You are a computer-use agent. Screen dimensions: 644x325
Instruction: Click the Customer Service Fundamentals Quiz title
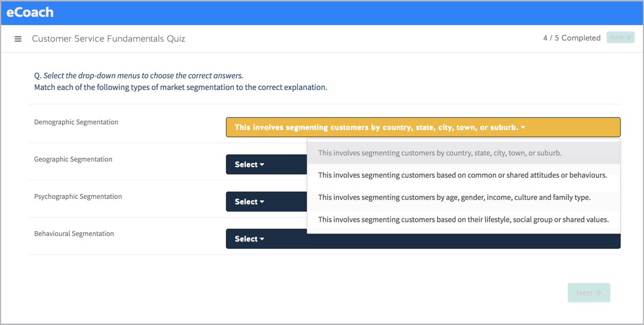click(x=108, y=39)
